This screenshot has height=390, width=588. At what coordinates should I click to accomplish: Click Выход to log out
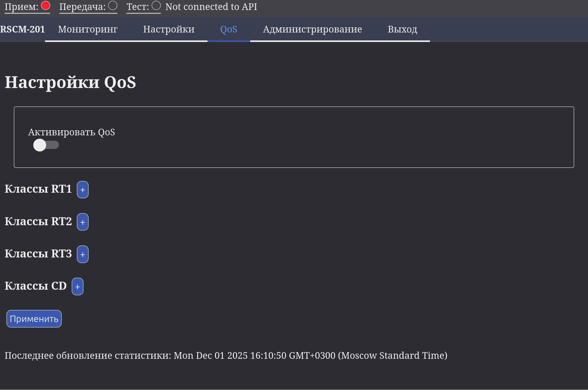(402, 29)
